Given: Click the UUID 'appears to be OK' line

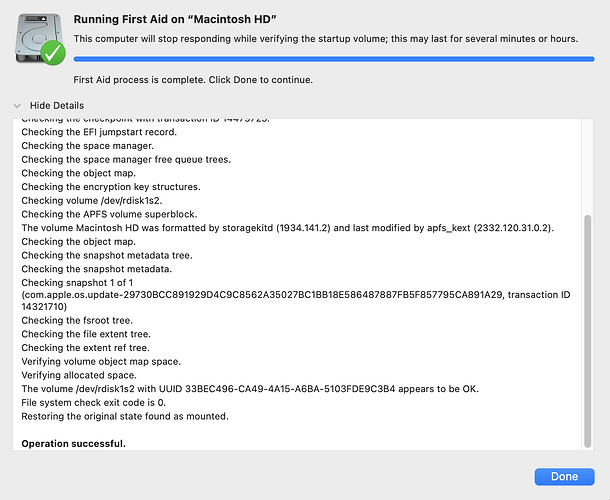Looking at the screenshot, I should [x=250, y=389].
